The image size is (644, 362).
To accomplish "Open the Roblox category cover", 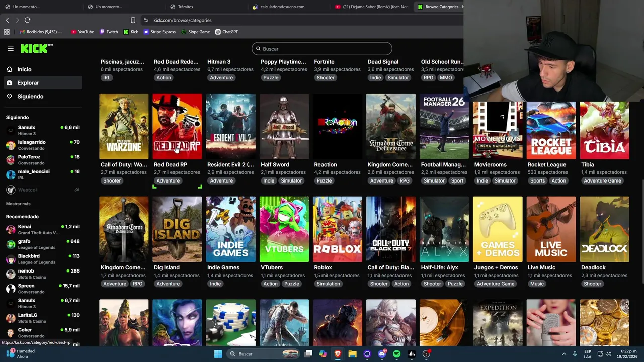I will tap(338, 229).
